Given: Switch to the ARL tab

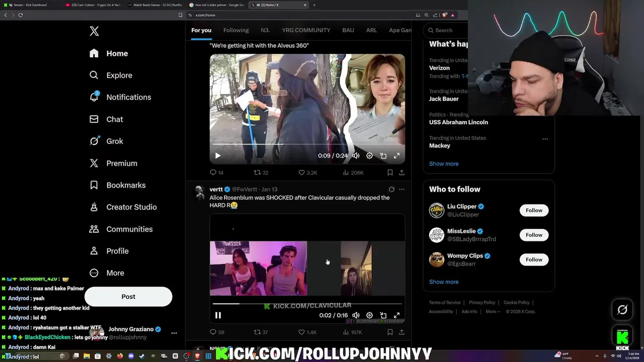Looking at the screenshot, I should pos(371,30).
